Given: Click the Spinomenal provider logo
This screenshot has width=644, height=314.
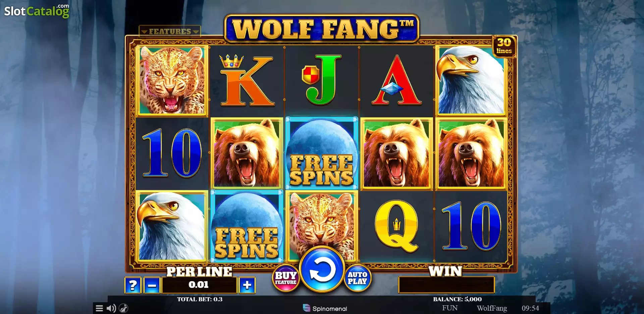Looking at the screenshot, I should point(325,308).
